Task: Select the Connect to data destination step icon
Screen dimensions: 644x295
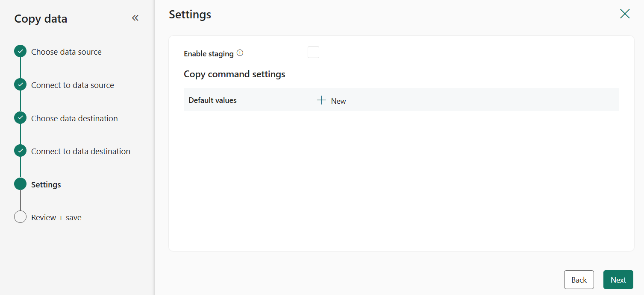Action: coord(20,150)
